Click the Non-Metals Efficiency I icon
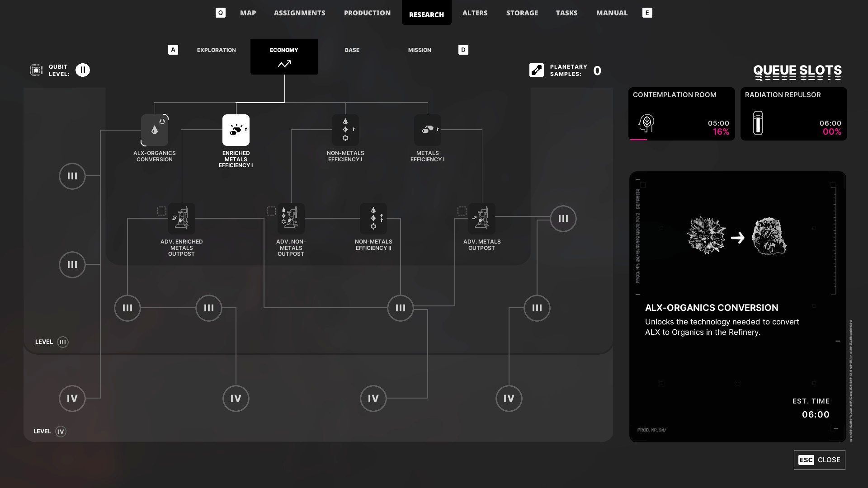 [x=345, y=130]
